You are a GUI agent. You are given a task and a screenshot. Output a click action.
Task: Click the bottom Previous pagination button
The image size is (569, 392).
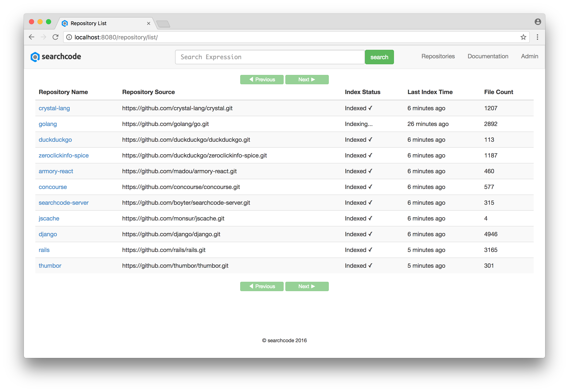click(262, 286)
